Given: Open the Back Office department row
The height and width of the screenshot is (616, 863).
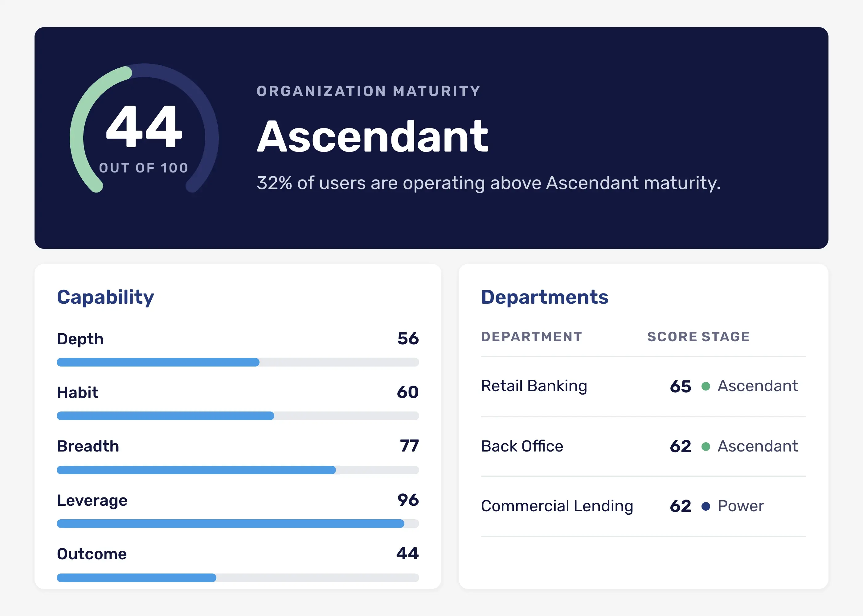Looking at the screenshot, I should pos(643,447).
